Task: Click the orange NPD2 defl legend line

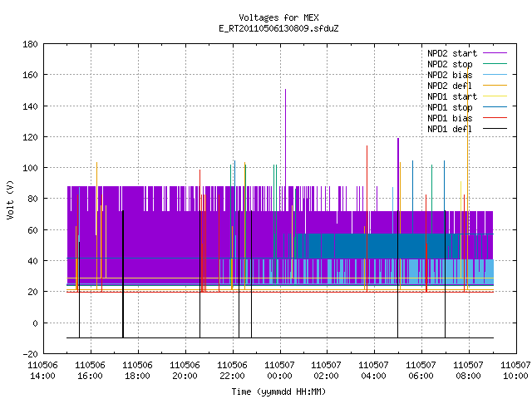Action: point(495,86)
